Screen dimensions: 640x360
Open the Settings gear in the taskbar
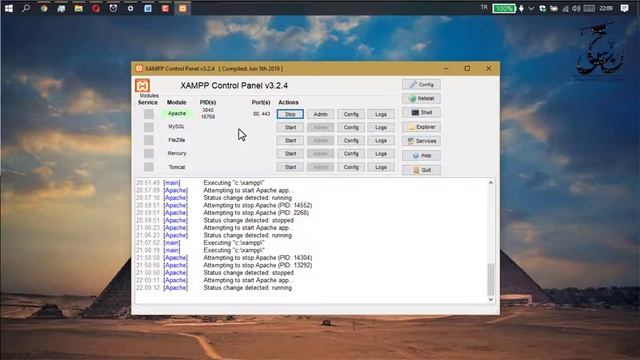[x=131, y=8]
